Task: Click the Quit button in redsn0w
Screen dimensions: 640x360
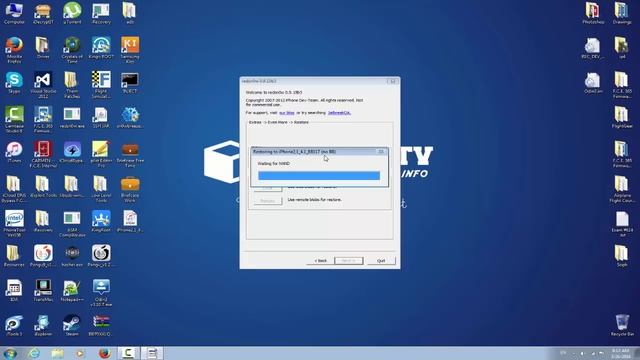Action: pos(381,260)
